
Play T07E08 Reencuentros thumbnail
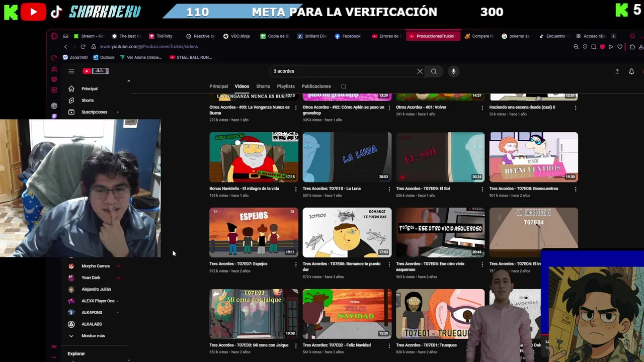click(534, 157)
